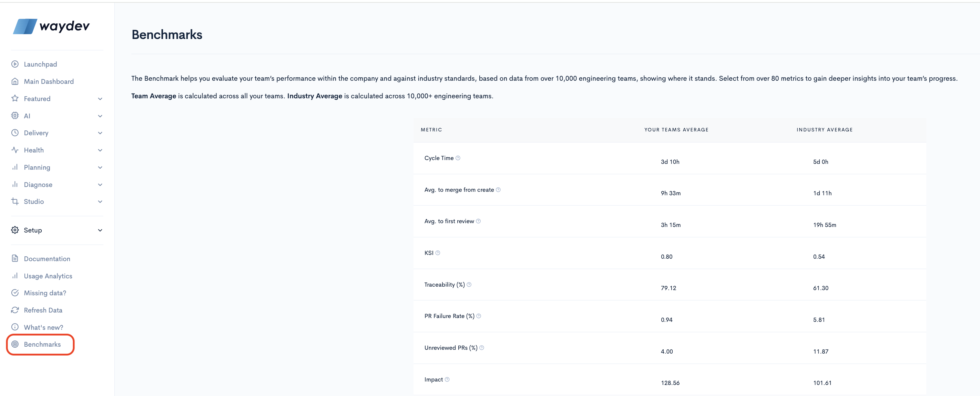Open the Launchpad page

[40, 65]
